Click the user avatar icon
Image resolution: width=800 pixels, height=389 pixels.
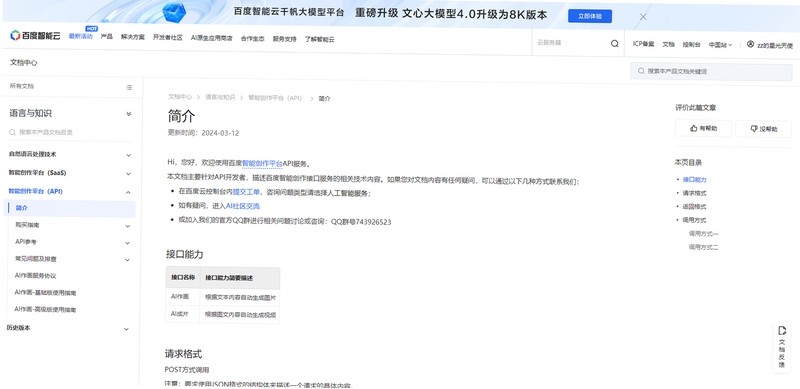[750, 44]
